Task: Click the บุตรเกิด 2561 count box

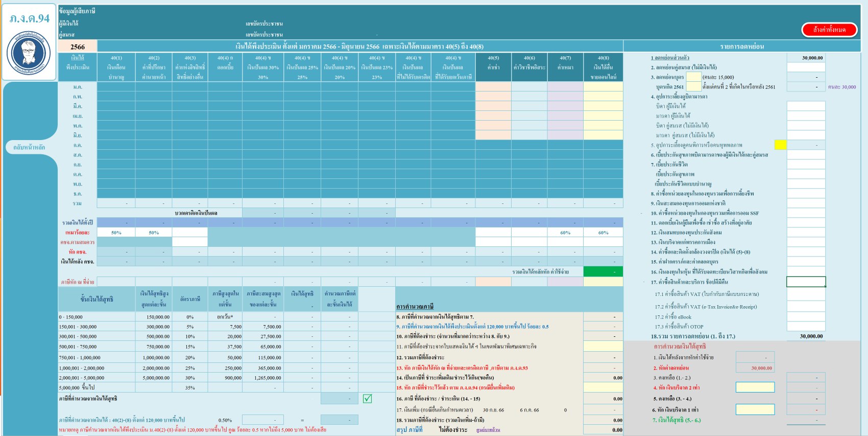Action: click(x=693, y=87)
